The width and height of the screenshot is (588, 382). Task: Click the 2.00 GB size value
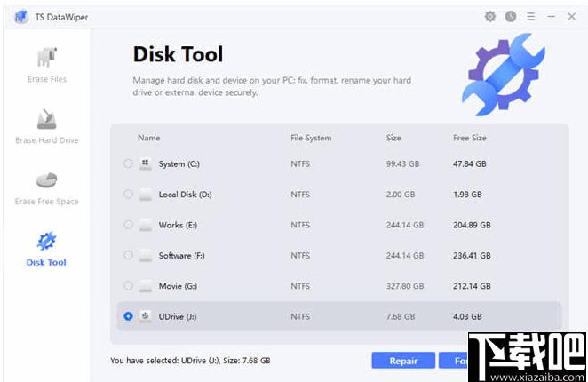[x=401, y=195]
